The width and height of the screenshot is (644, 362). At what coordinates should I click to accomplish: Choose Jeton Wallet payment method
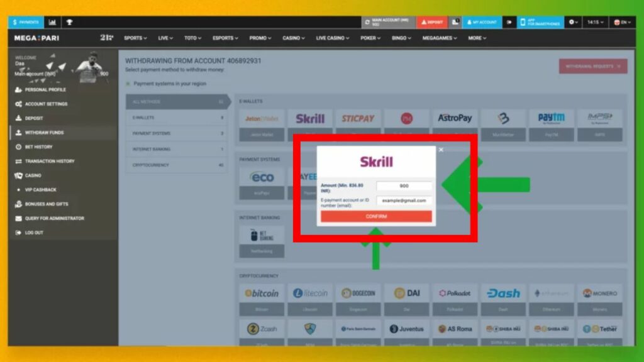(x=262, y=125)
